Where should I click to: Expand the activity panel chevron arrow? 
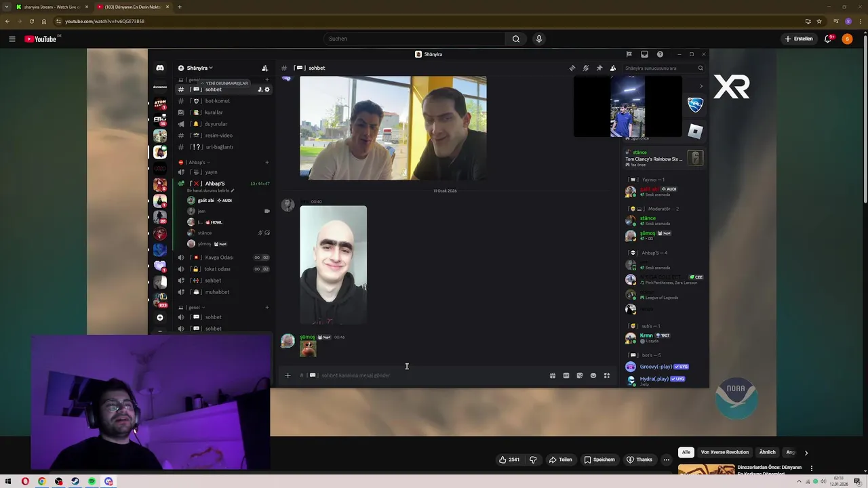[701, 86]
